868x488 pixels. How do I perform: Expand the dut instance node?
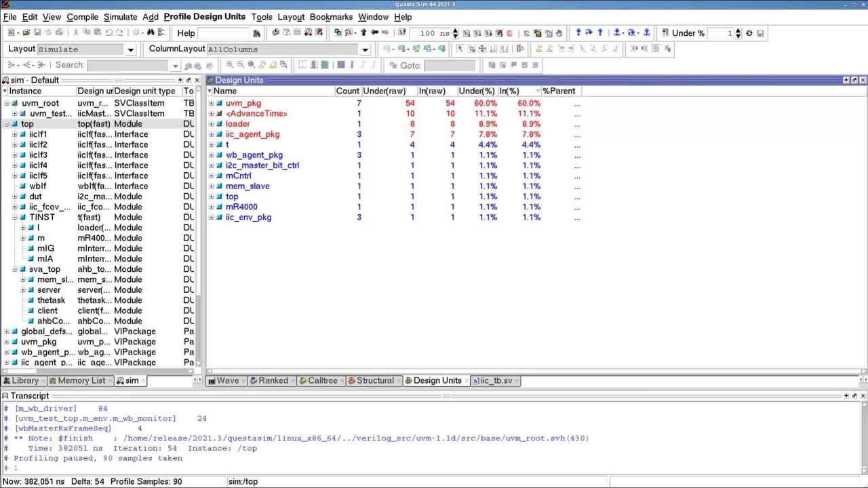click(14, 197)
